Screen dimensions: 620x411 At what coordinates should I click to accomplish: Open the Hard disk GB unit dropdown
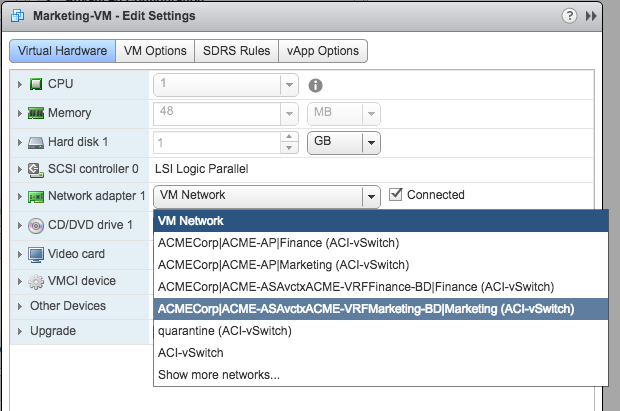(x=371, y=142)
